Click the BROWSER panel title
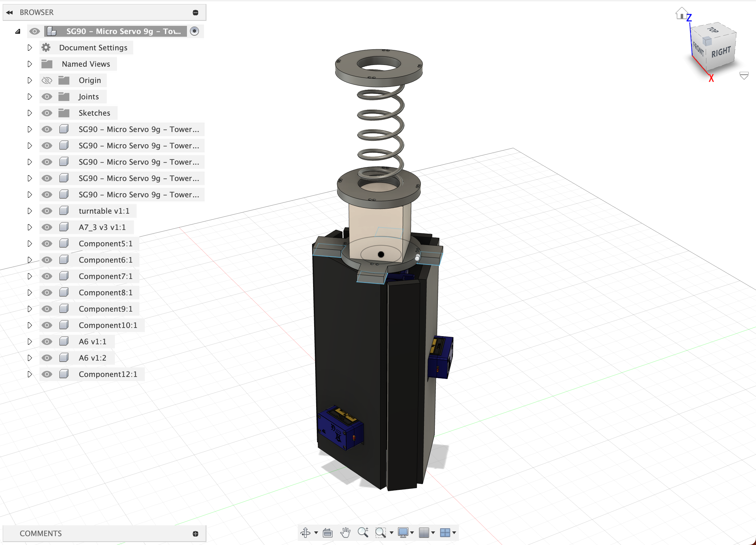756x545 pixels. 37,13
